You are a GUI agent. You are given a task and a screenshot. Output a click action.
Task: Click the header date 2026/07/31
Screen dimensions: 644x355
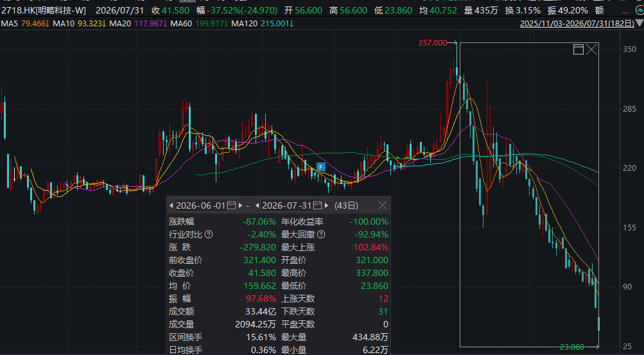120,10
